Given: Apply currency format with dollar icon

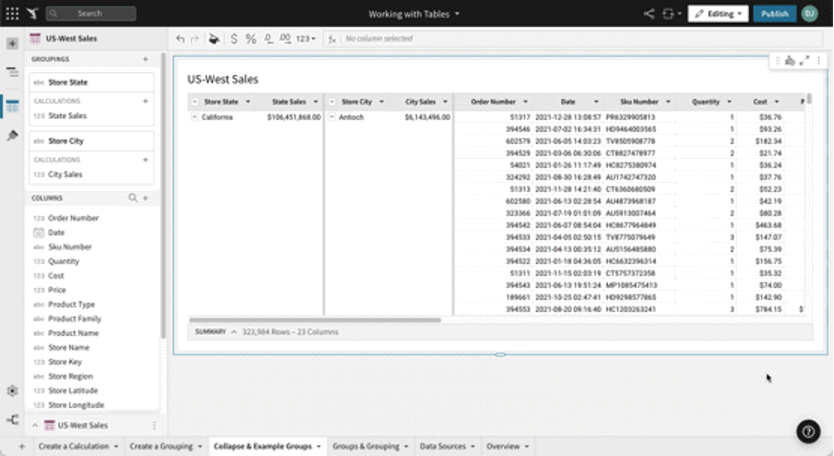Looking at the screenshot, I should pos(234,39).
